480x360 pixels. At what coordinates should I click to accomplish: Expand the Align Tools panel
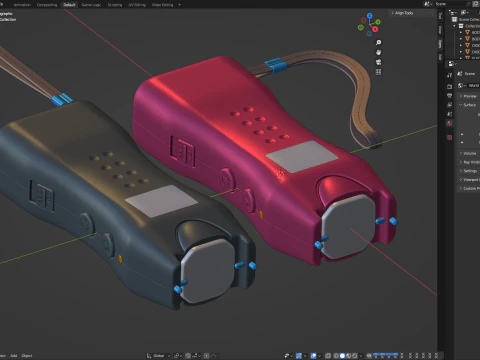click(x=402, y=13)
